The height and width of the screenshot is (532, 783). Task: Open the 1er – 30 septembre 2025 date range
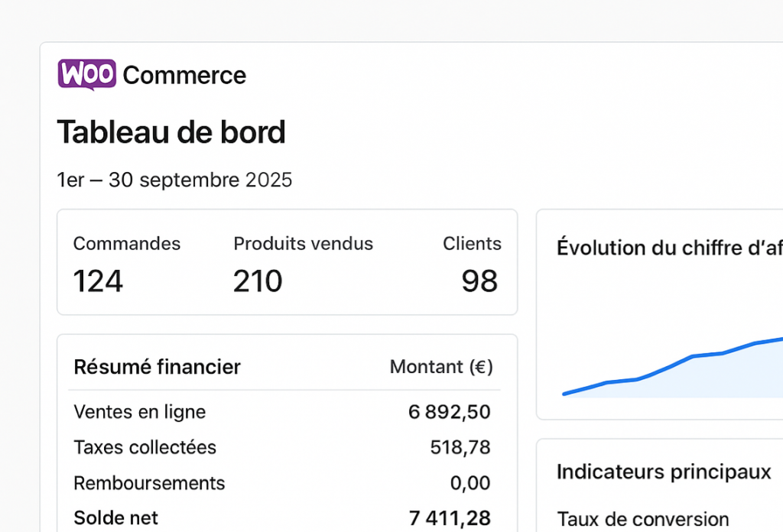[x=174, y=180]
